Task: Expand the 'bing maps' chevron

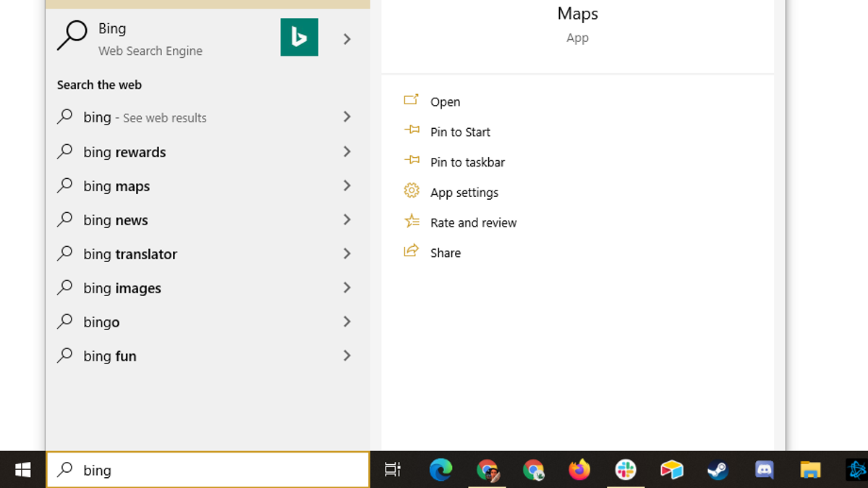Action: (x=347, y=185)
